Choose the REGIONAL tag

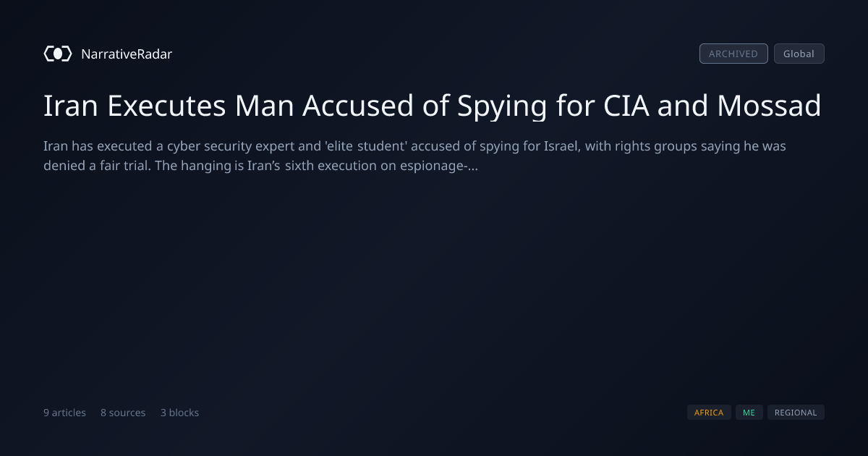[x=796, y=413]
